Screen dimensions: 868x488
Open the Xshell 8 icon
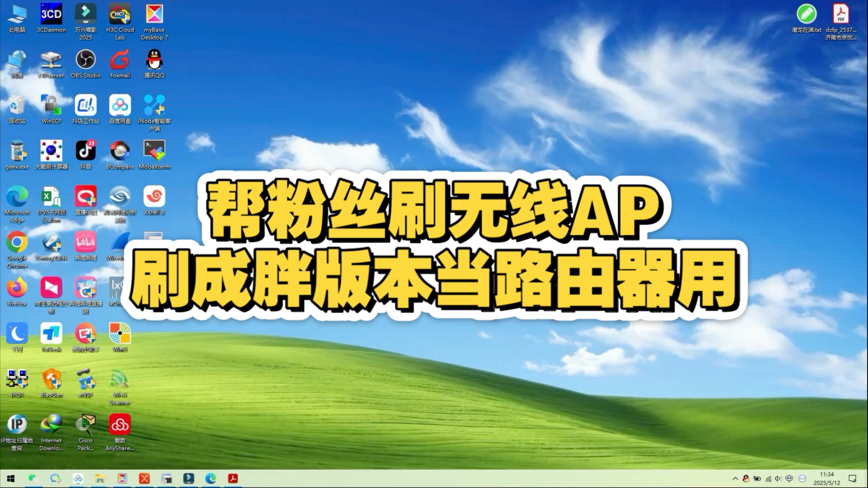[x=154, y=201]
